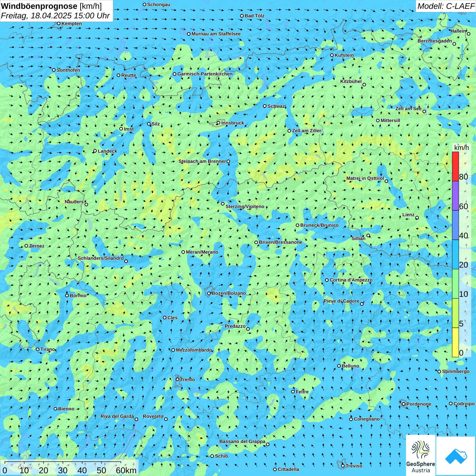Click the Steinach am Brenner label
Viewport: 476px width, 476px height.
pyautogui.click(x=202, y=161)
